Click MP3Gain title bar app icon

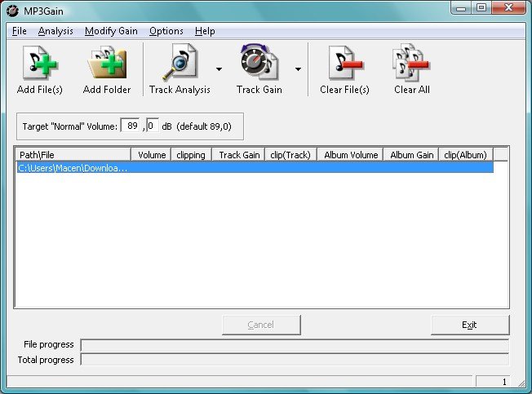[12, 11]
